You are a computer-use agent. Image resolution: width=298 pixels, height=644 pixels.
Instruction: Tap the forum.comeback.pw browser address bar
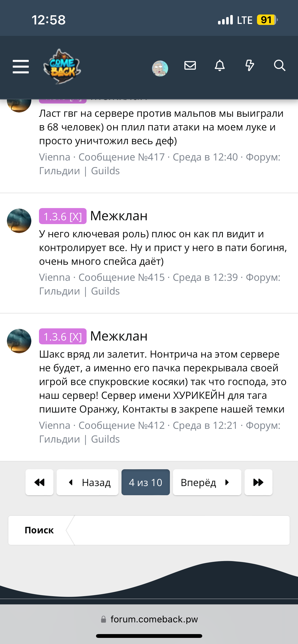pyautogui.click(x=149, y=619)
